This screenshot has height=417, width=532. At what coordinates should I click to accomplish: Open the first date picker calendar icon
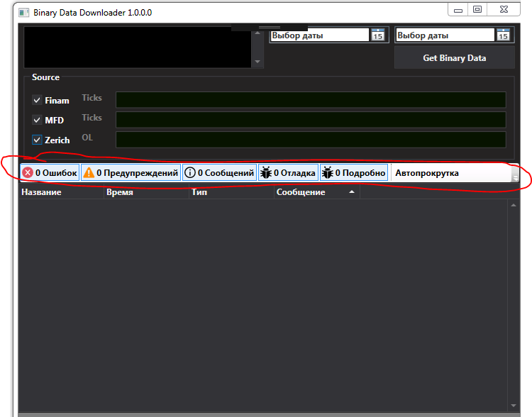click(377, 35)
